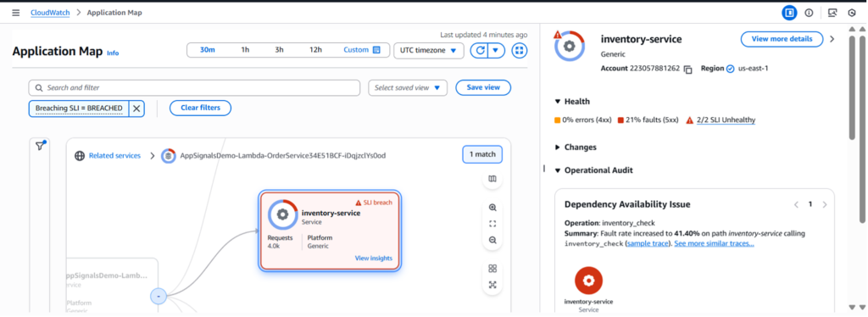This screenshot has height=317, width=868.
Task: Select the inventory-service node card
Action: pyautogui.click(x=330, y=231)
